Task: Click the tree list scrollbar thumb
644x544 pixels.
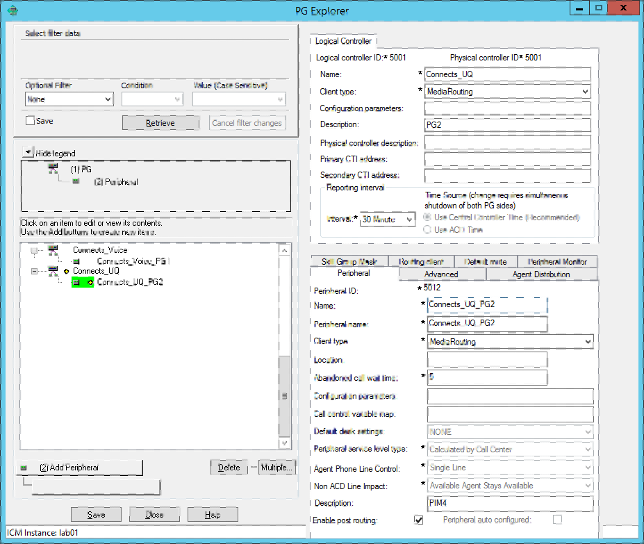Action: (284, 396)
